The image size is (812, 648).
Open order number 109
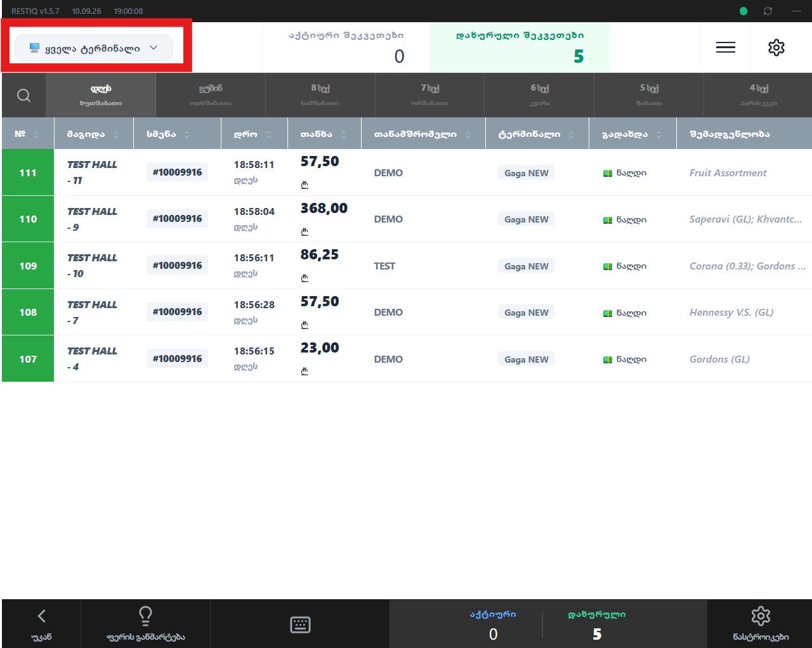pos(28,266)
